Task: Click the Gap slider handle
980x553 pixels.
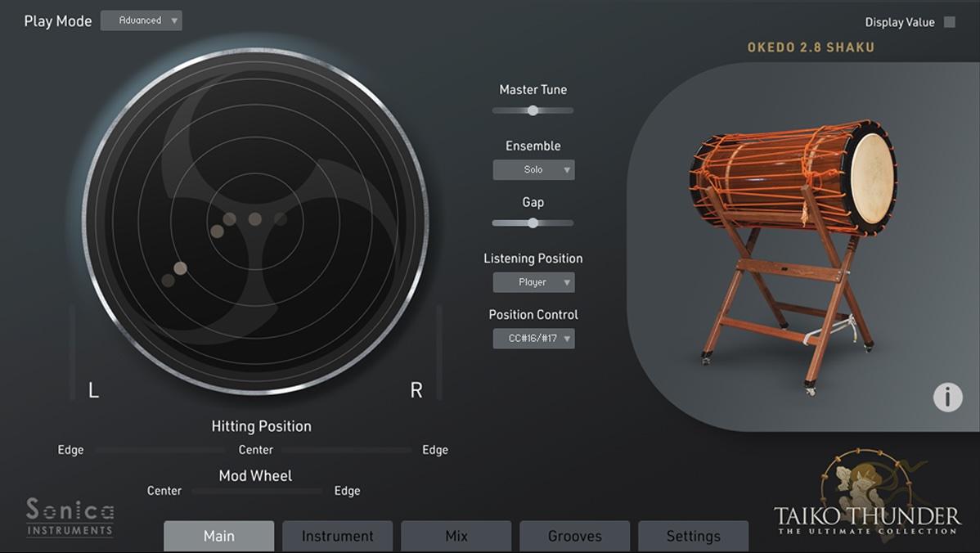Action: click(533, 223)
